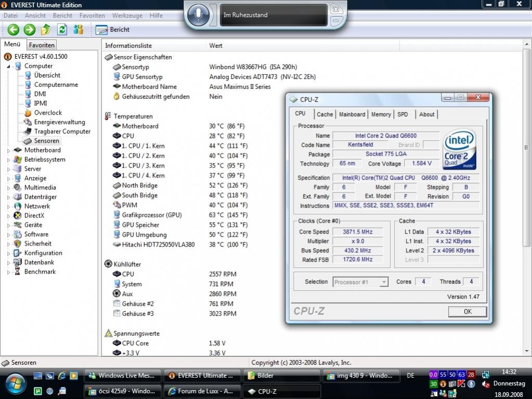Click the EVEREST vertical scrollbar down arrow
Viewport: 532px width, 399px height.
[x=527, y=351]
